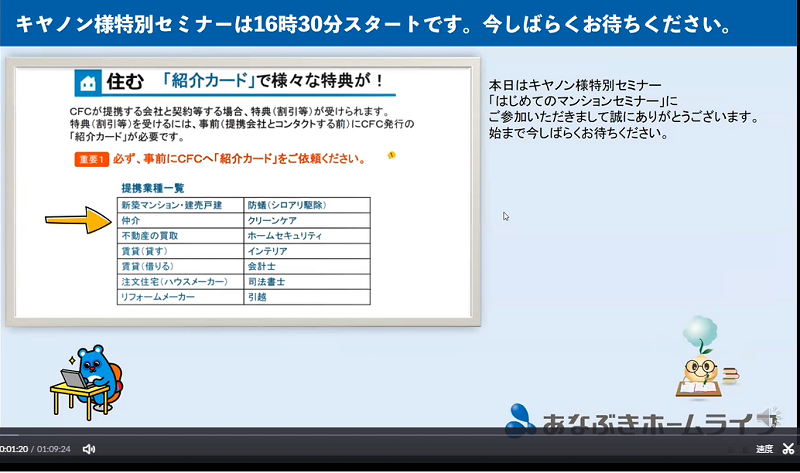The height and width of the screenshot is (473, 800).
Task: Click the クリーンケア table cell
Action: point(307,220)
